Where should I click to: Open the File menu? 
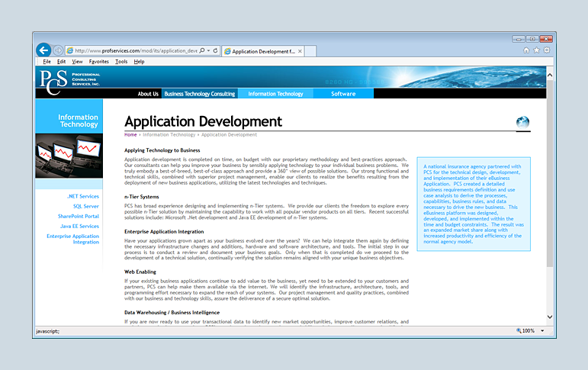click(x=47, y=61)
